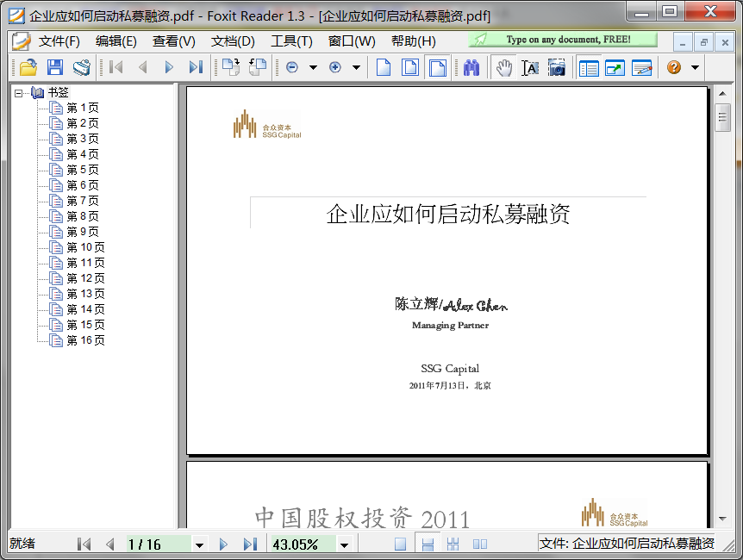Click the Print icon in toolbar
This screenshot has width=743, height=560.
click(x=82, y=68)
